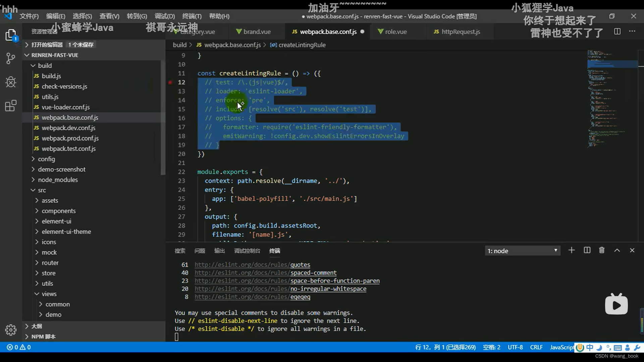Expand the node_modules folder
644x362 pixels.
(57, 180)
